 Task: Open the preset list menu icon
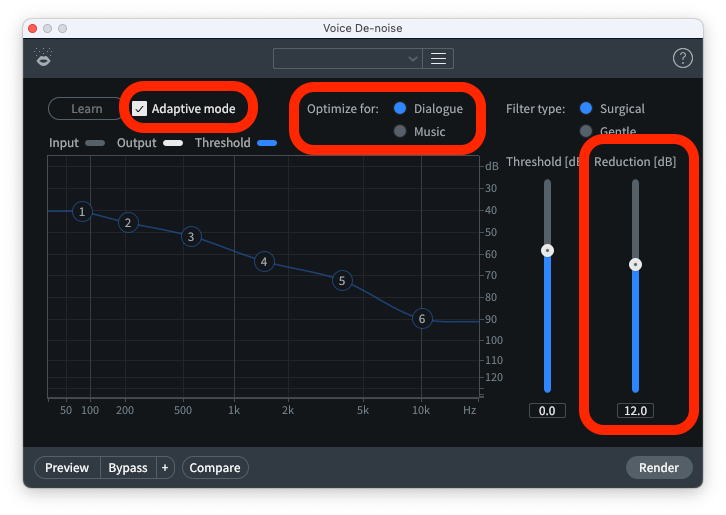point(438,59)
